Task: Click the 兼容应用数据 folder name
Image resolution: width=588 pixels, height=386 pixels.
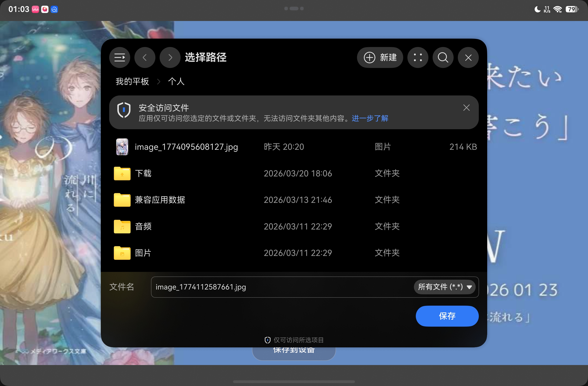Action: click(x=160, y=200)
